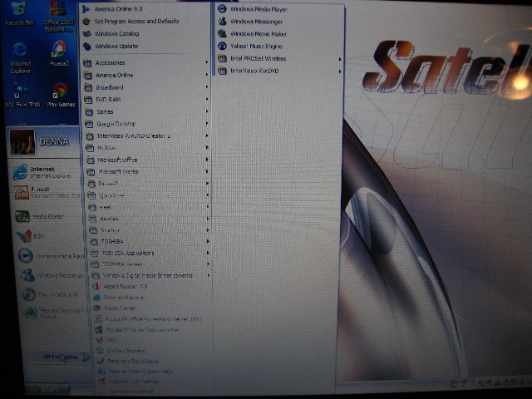This screenshot has width=532, height=399.
Task: Expand the Games submenu
Action: [x=106, y=111]
